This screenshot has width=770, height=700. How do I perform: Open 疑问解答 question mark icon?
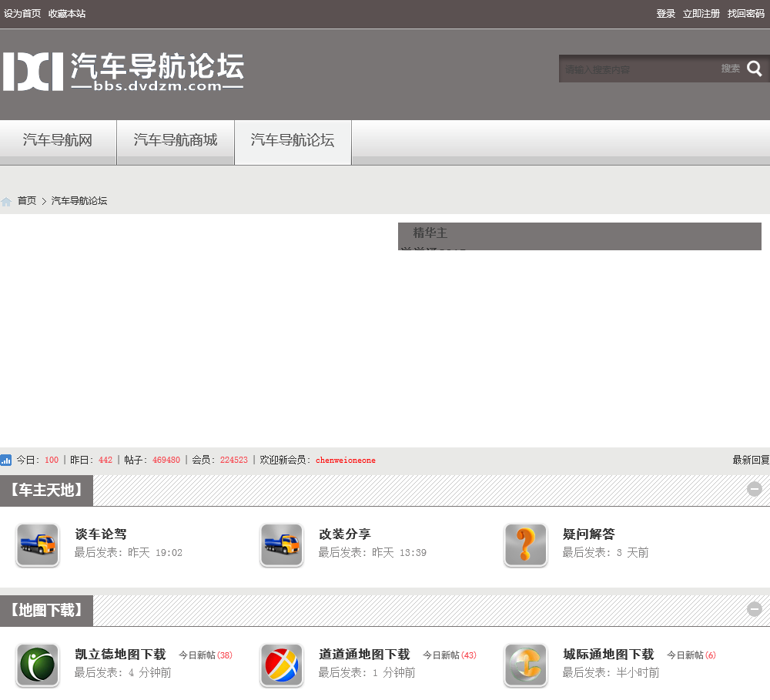point(525,545)
